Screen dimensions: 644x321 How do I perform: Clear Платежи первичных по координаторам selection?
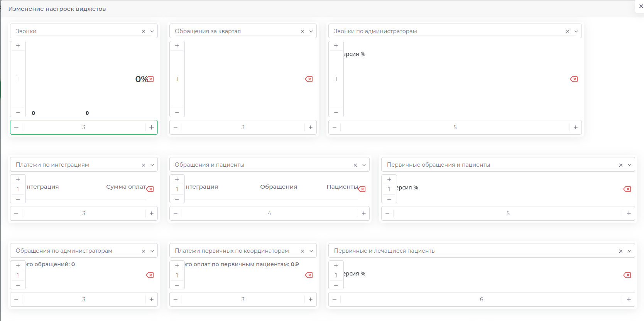[x=303, y=251]
